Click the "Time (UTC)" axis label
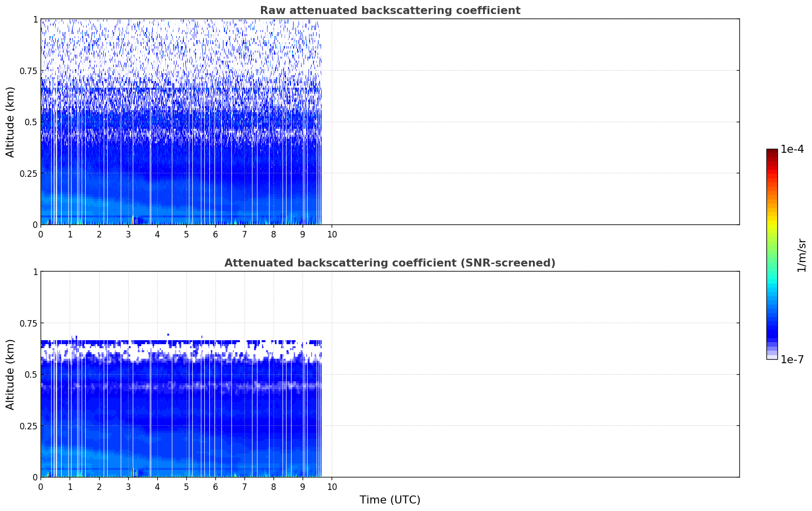 coord(390,500)
